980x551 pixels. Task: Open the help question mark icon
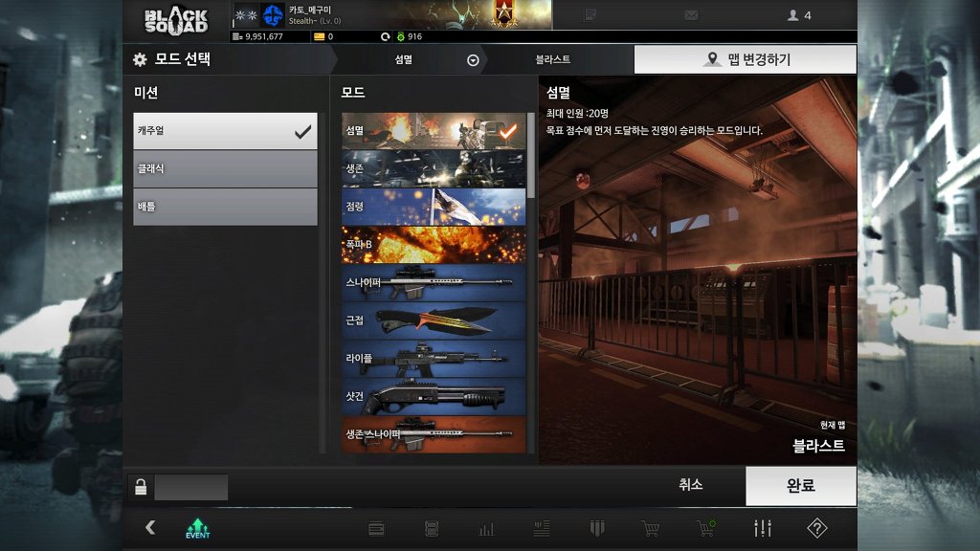817,528
